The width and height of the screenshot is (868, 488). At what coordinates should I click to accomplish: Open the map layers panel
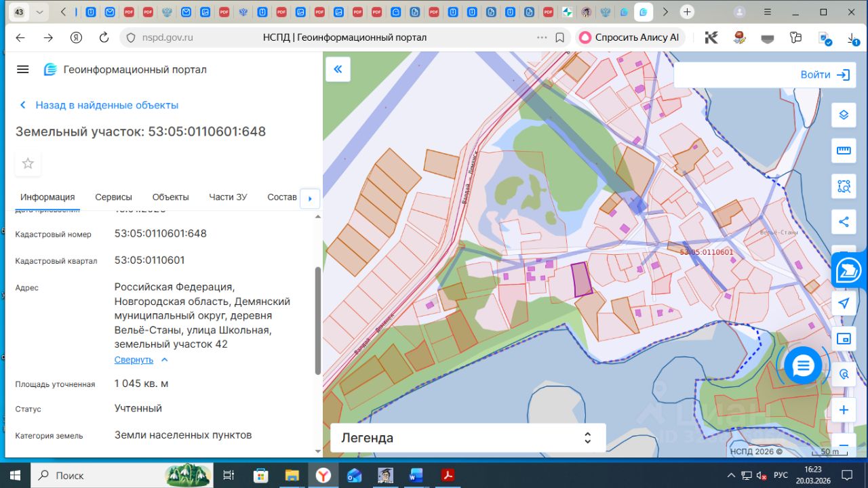coord(844,115)
